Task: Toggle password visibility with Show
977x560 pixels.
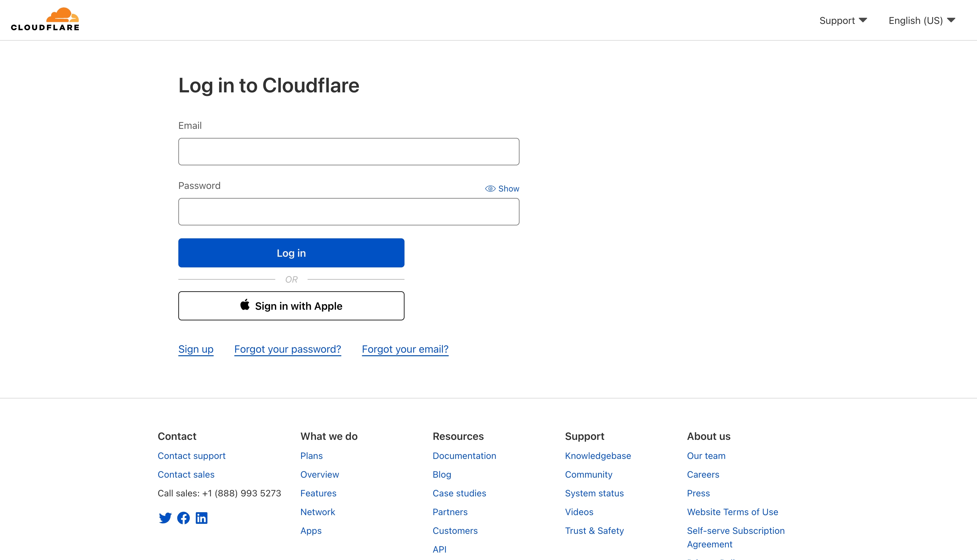Action: (509, 189)
